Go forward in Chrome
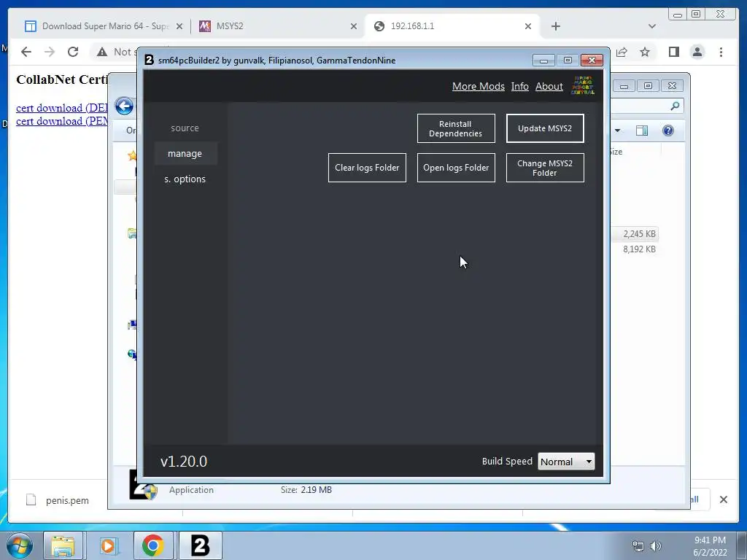 pyautogui.click(x=50, y=52)
